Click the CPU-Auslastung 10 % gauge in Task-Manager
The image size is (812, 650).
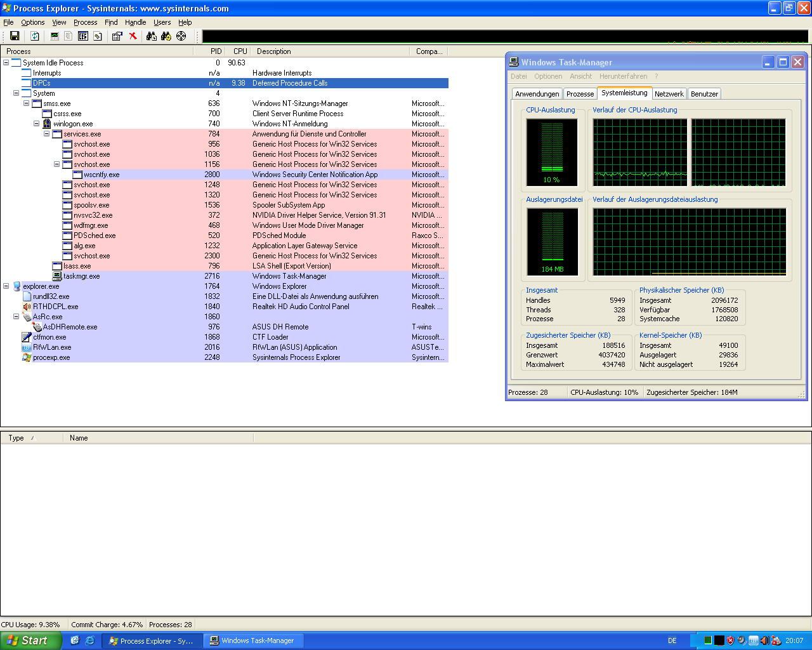point(552,152)
